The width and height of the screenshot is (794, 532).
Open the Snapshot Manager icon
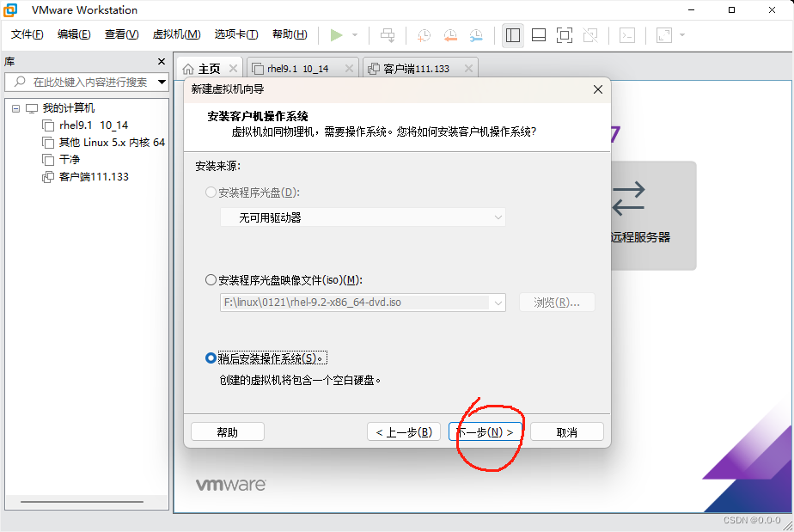click(x=477, y=35)
